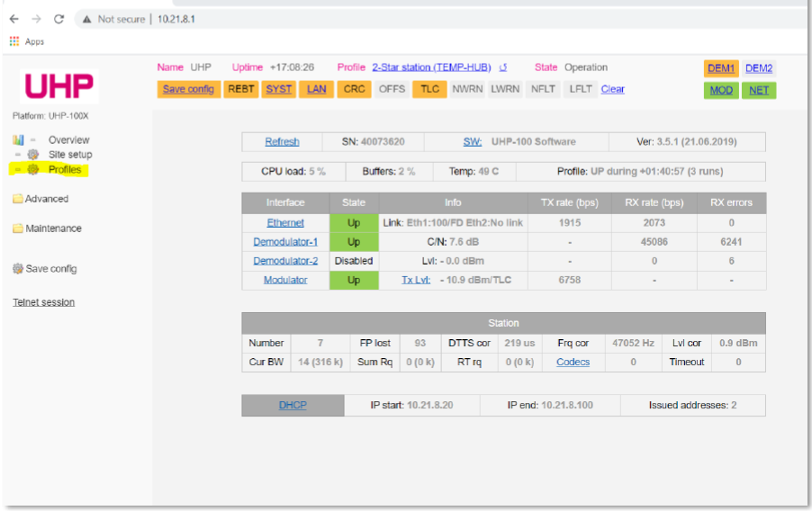Open the LAN status page
Screen dimensions: 812x511
(317, 89)
